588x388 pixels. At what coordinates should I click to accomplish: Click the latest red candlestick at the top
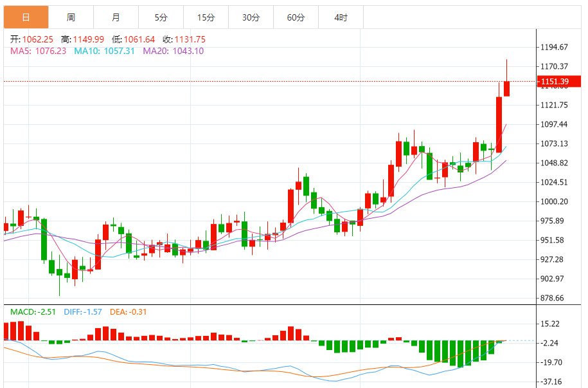tap(506, 88)
